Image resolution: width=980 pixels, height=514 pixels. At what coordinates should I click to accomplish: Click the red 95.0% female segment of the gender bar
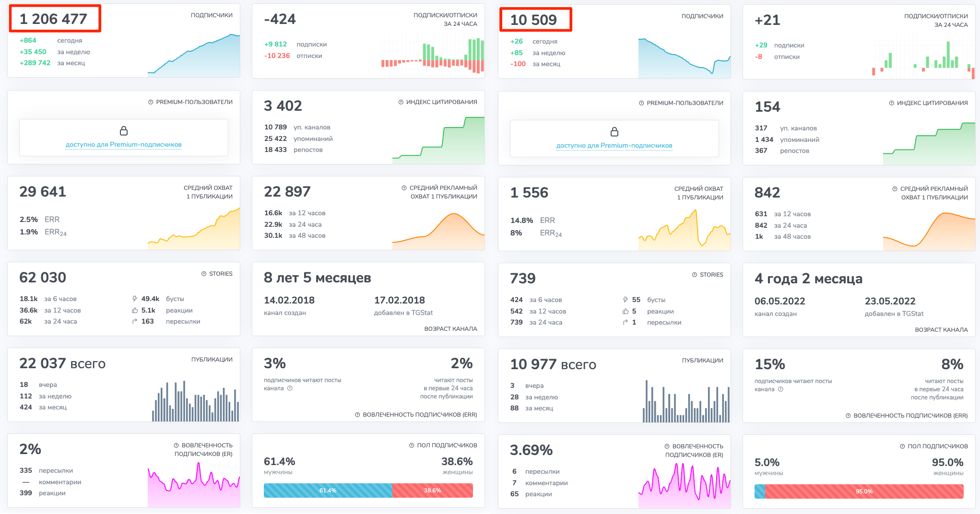pos(864,491)
